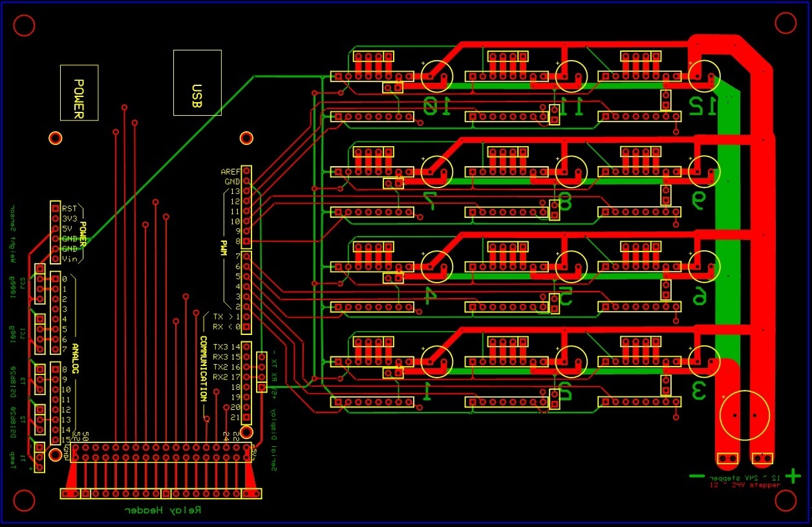Screen dimensions: 812x527
Task: Select the double-row pin header above the relay header
Action: coord(161,452)
